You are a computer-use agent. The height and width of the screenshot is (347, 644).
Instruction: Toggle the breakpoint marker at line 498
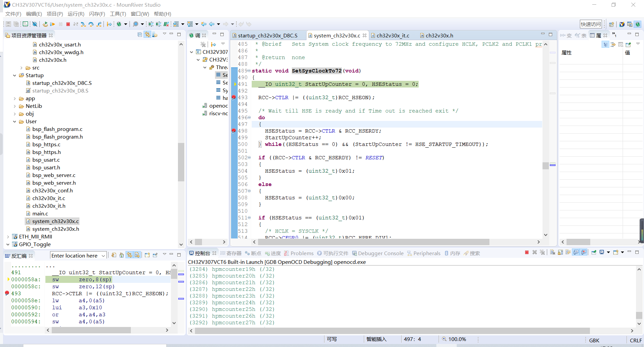pos(234,131)
